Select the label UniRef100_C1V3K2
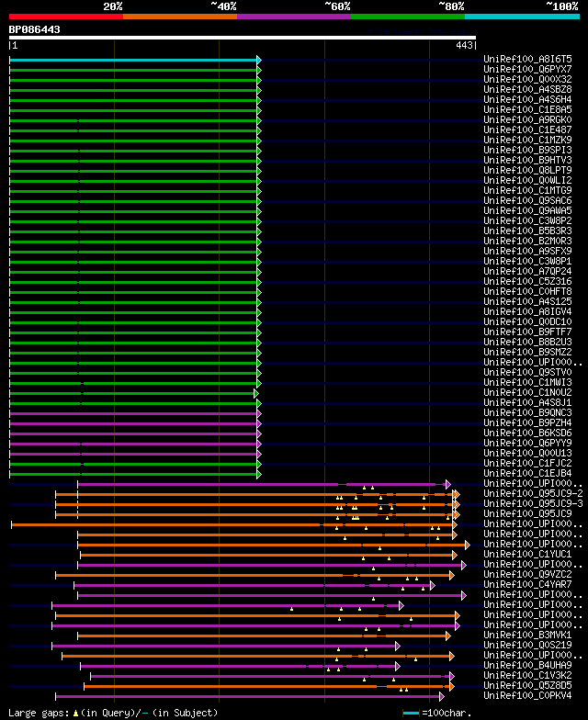The image size is (588, 720). pos(527,675)
